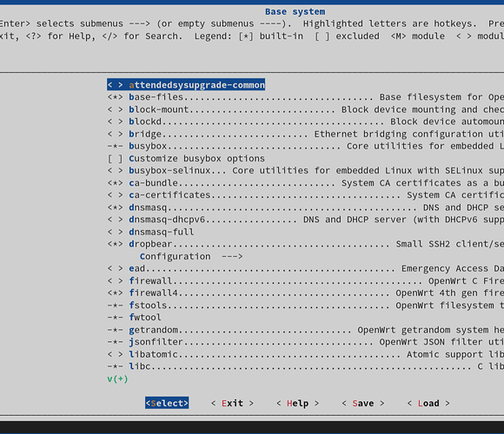Click the Save button
Viewport: 504px width, 434px height.
pos(363,403)
